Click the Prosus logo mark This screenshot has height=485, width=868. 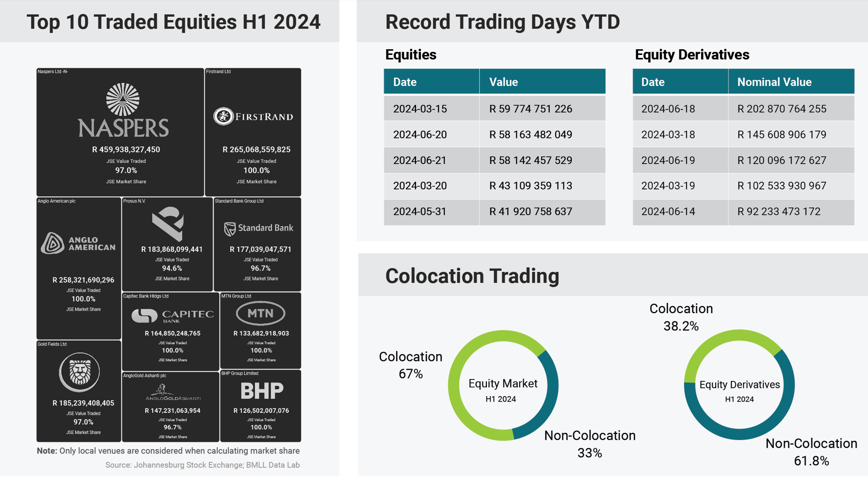click(x=168, y=224)
